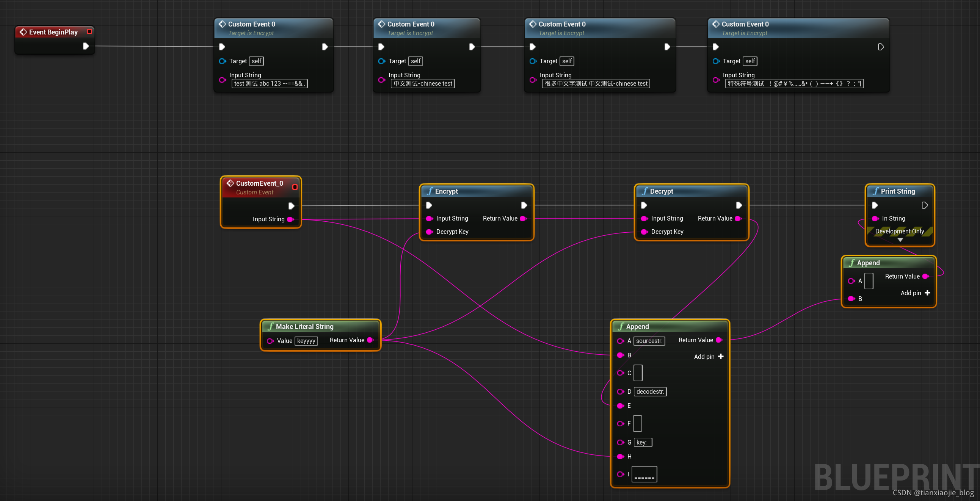
Task: Click CustomEvent_0 Input String output pin
Action: 290,219
